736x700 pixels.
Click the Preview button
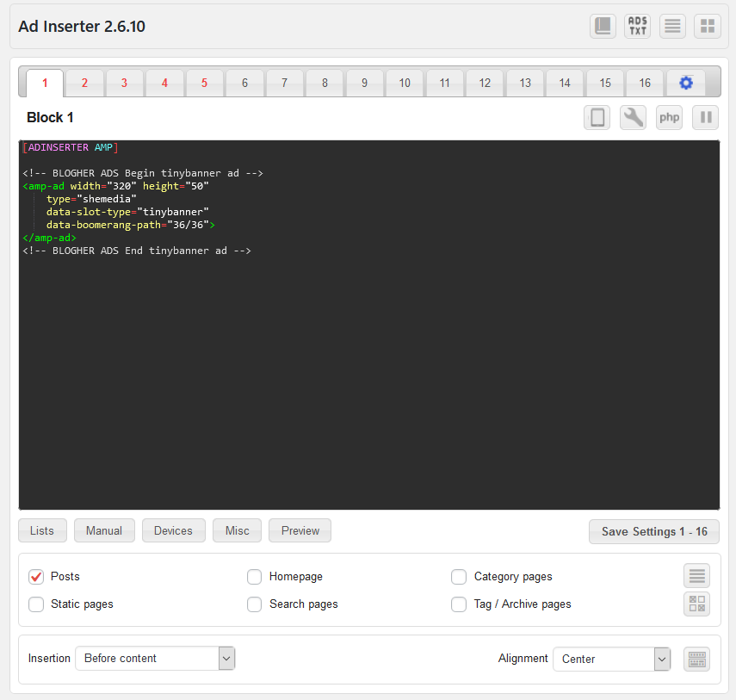coord(300,530)
